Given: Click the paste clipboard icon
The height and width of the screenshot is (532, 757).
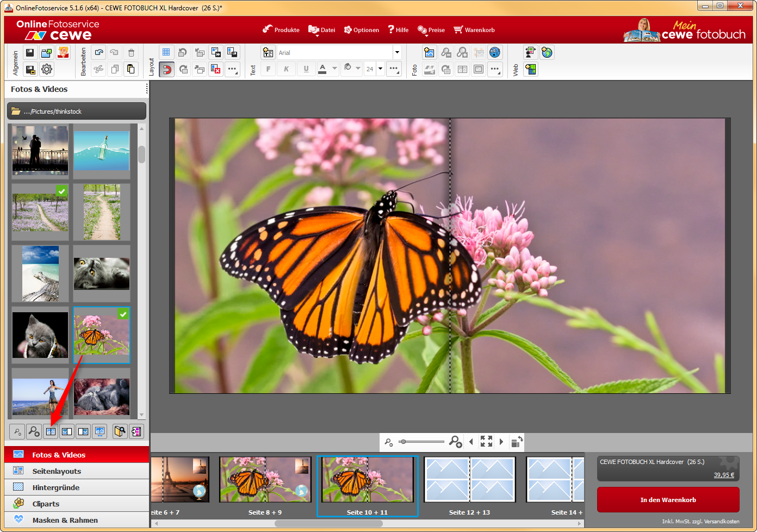Looking at the screenshot, I should pos(131,69).
